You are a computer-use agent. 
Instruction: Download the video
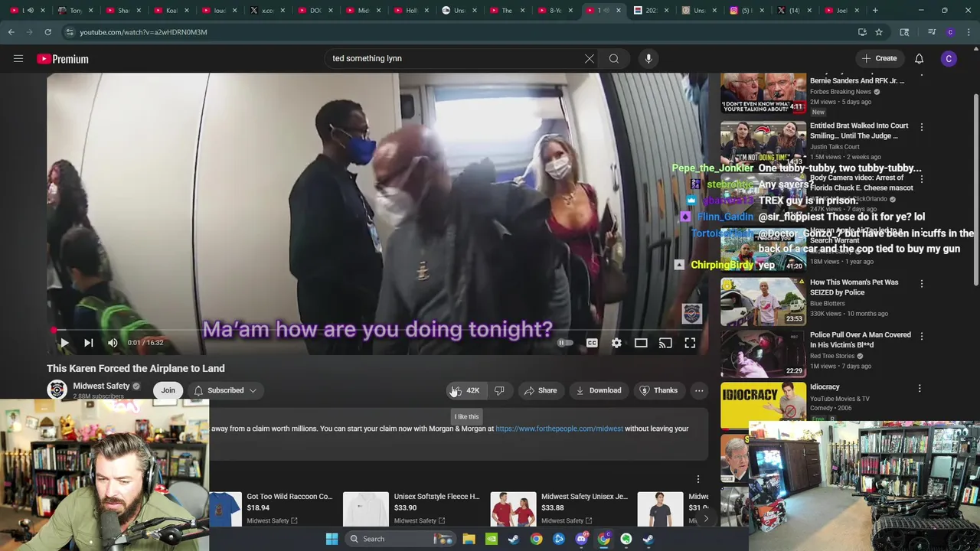click(599, 390)
